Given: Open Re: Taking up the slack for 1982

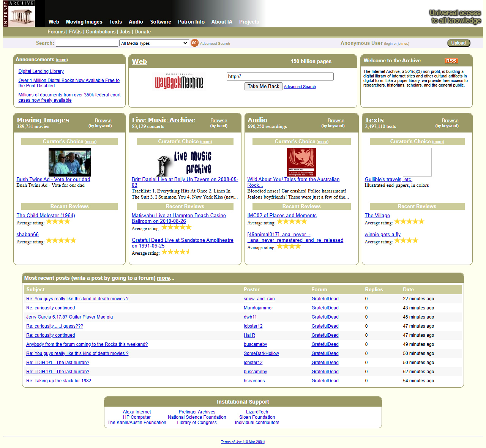Looking at the screenshot, I should coord(58,381).
